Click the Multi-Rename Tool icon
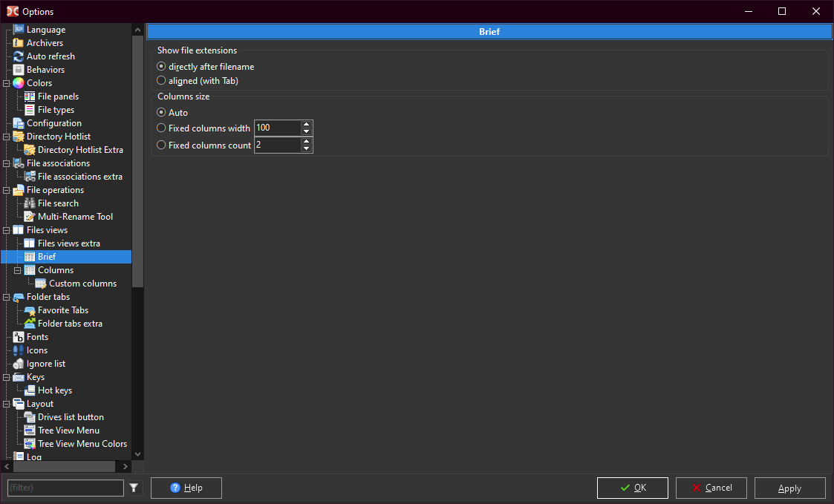Image resolution: width=834 pixels, height=504 pixels. [x=30, y=217]
